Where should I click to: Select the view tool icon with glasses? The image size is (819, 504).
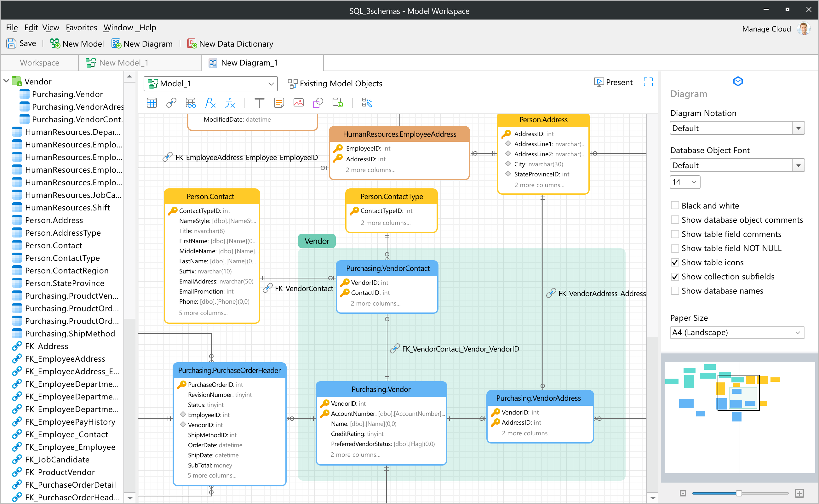click(191, 103)
